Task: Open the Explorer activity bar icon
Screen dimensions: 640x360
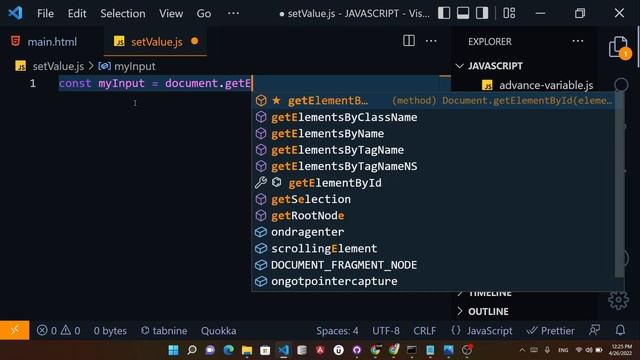Action: 619,47
